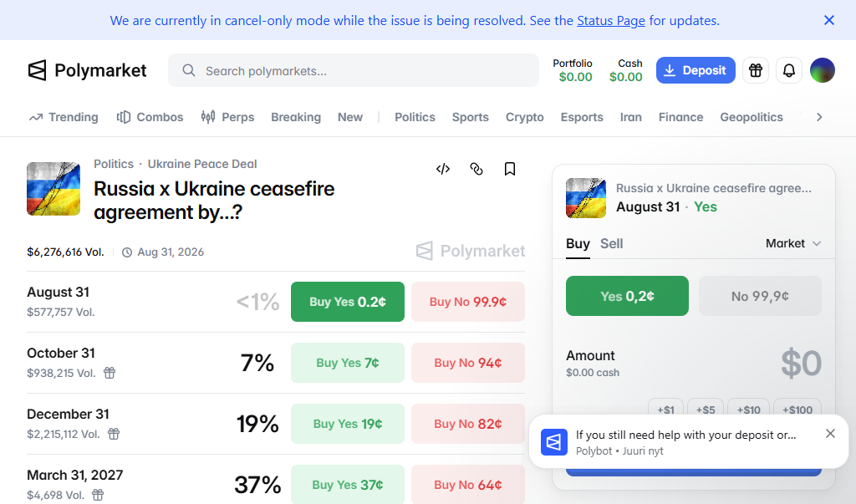
Task: Open the Crypto category
Action: click(x=525, y=117)
